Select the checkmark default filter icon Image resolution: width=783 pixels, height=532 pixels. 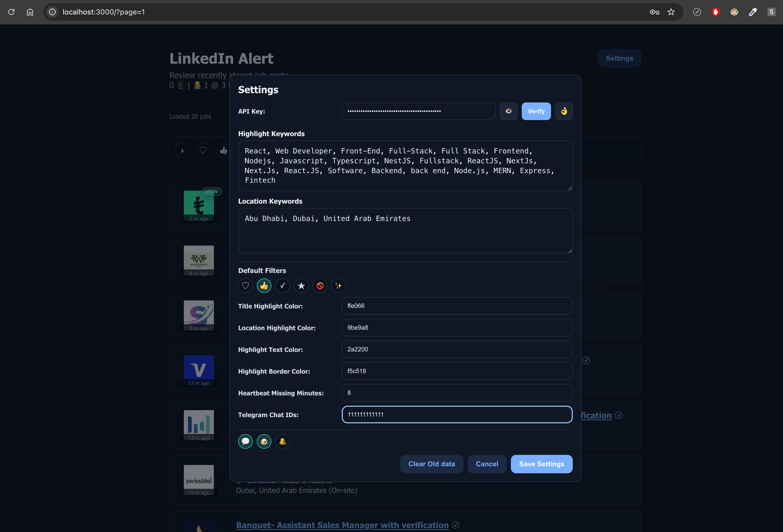coord(283,285)
